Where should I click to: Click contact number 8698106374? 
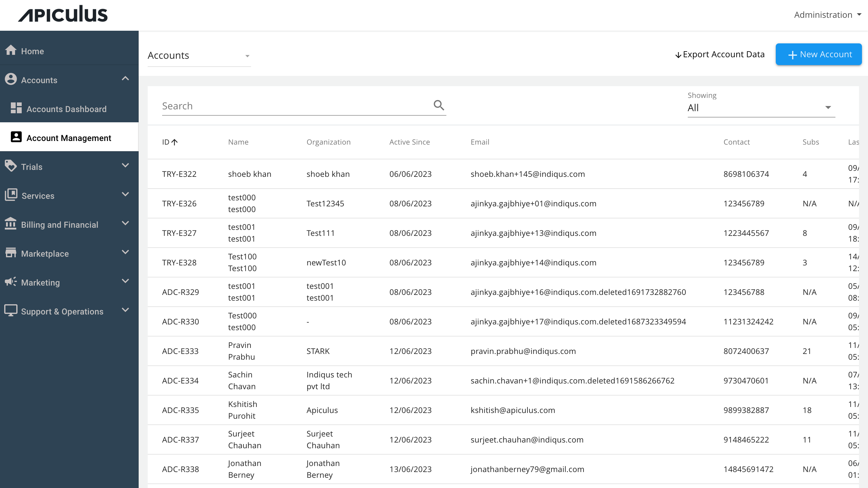click(746, 174)
